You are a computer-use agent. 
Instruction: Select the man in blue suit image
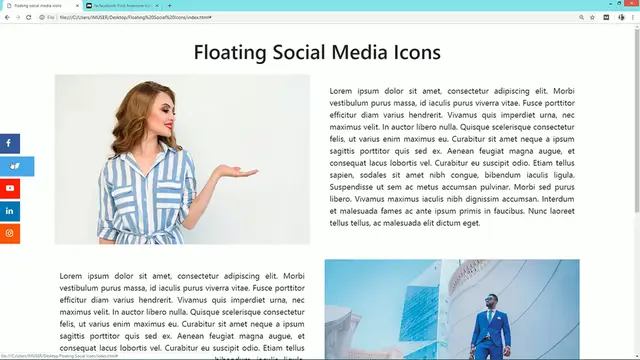pyautogui.click(x=452, y=309)
